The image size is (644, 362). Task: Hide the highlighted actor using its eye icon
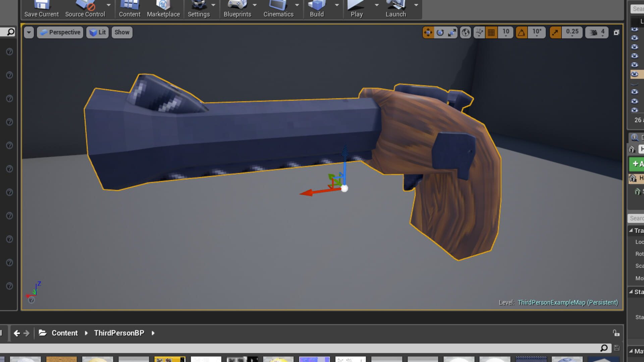click(x=634, y=74)
